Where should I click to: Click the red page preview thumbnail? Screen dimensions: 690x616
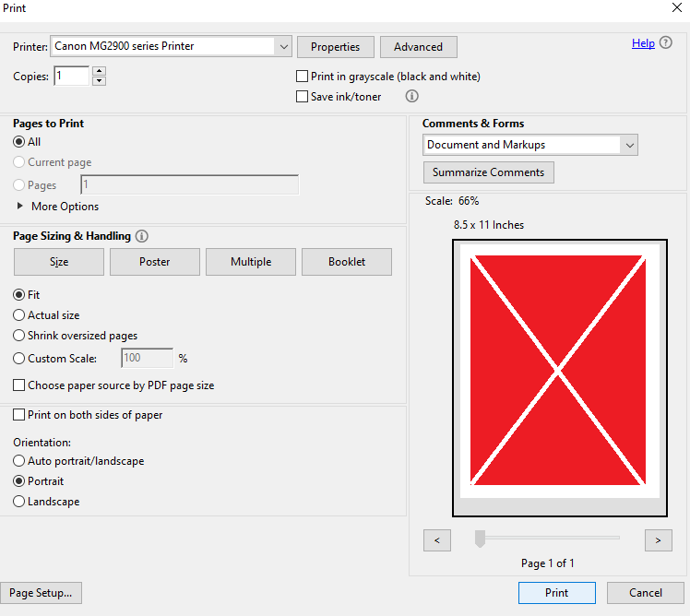tap(558, 371)
